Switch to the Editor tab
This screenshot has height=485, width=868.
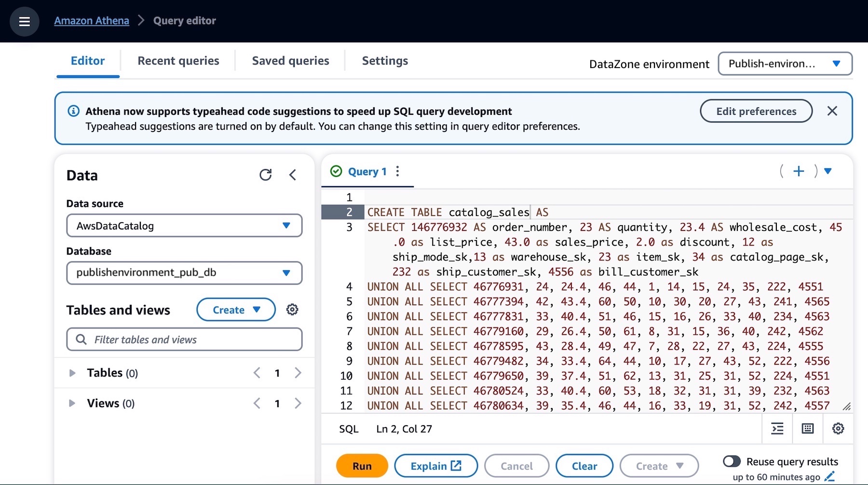pyautogui.click(x=88, y=61)
